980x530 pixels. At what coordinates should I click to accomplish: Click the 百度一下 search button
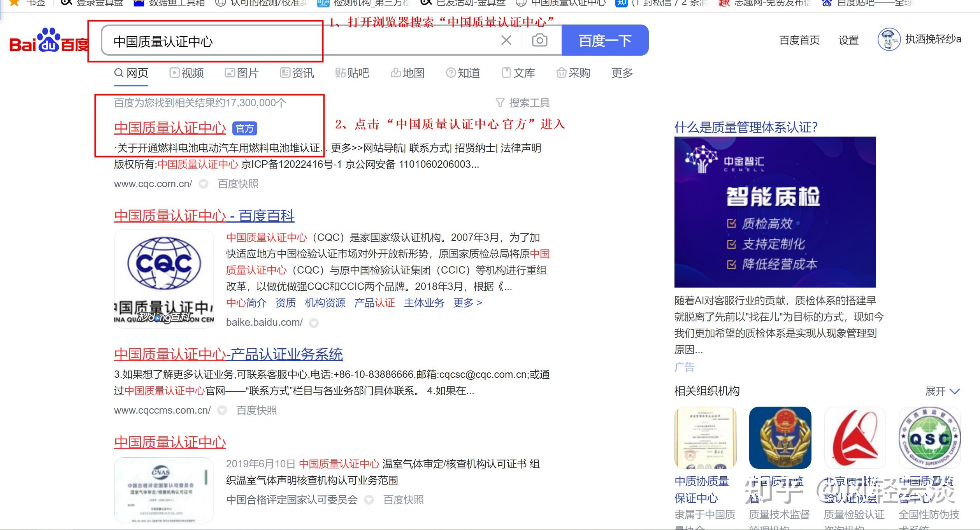pos(605,40)
